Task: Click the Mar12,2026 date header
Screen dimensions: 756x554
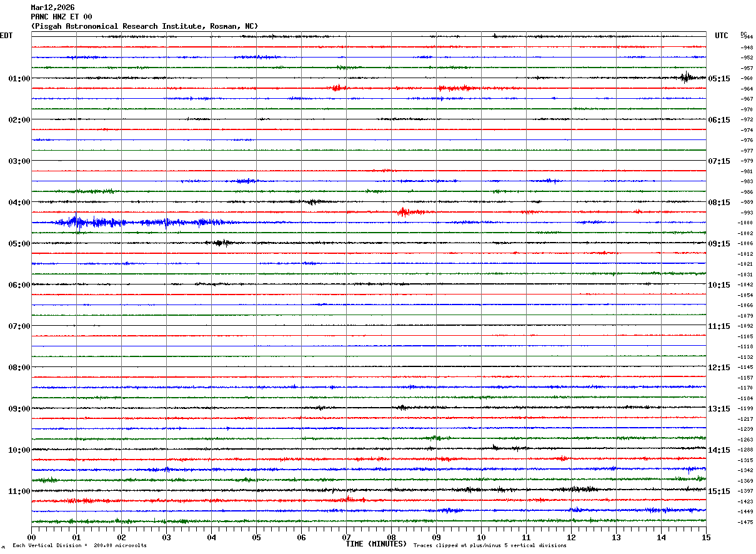Action: 52,8
